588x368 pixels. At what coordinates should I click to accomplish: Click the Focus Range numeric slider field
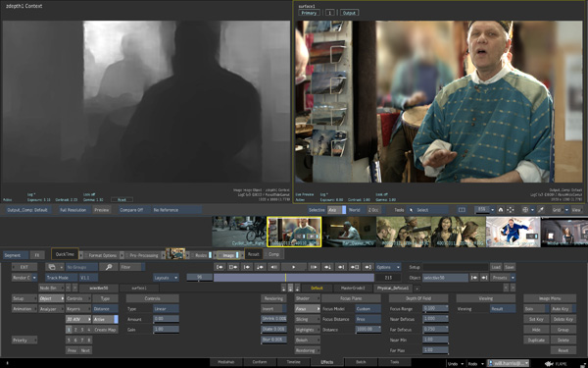435,309
